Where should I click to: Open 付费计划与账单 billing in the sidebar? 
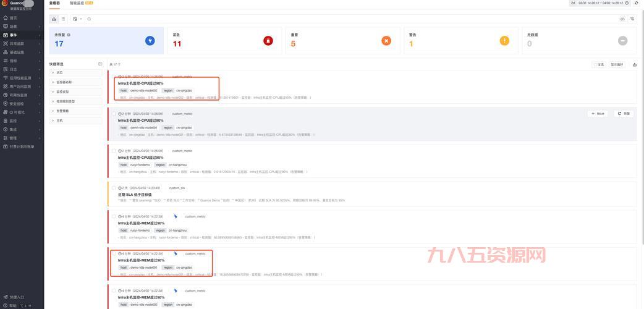point(22,146)
